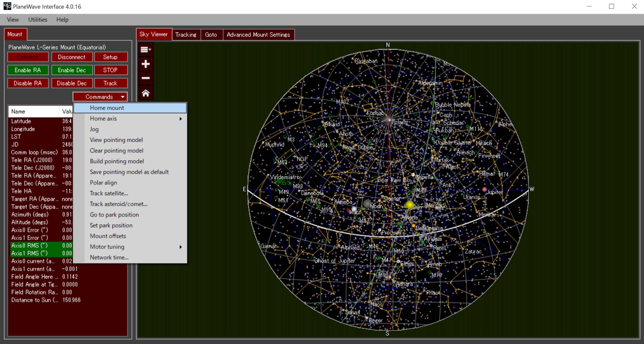The width and height of the screenshot is (644, 344).
Task: Open the sky viewer hamburger menu icon
Action: pyautogui.click(x=146, y=50)
